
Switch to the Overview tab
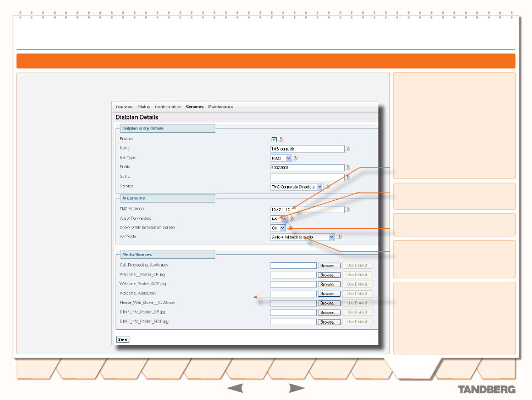(124, 107)
